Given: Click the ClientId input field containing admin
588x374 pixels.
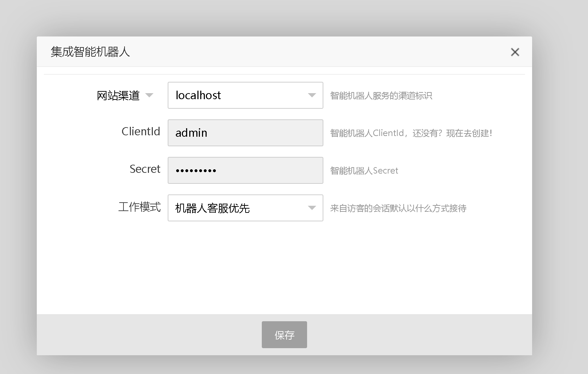Looking at the screenshot, I should 245,133.
